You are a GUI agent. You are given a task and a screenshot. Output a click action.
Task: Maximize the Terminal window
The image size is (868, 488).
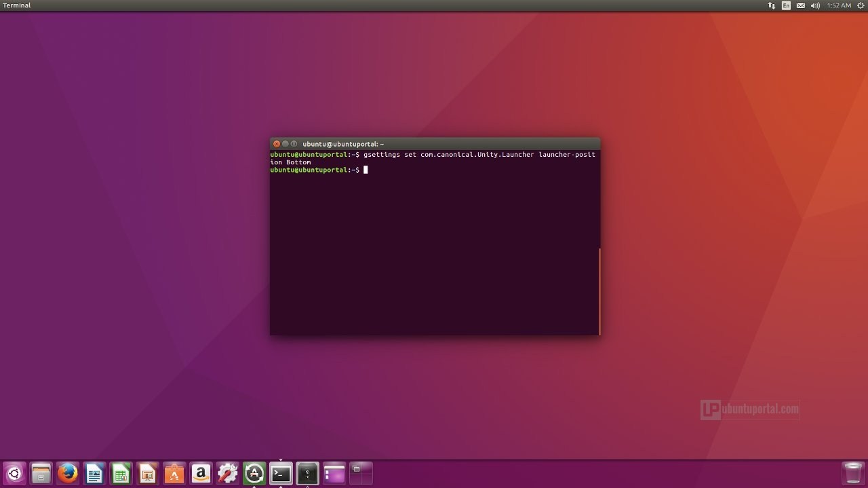point(294,144)
